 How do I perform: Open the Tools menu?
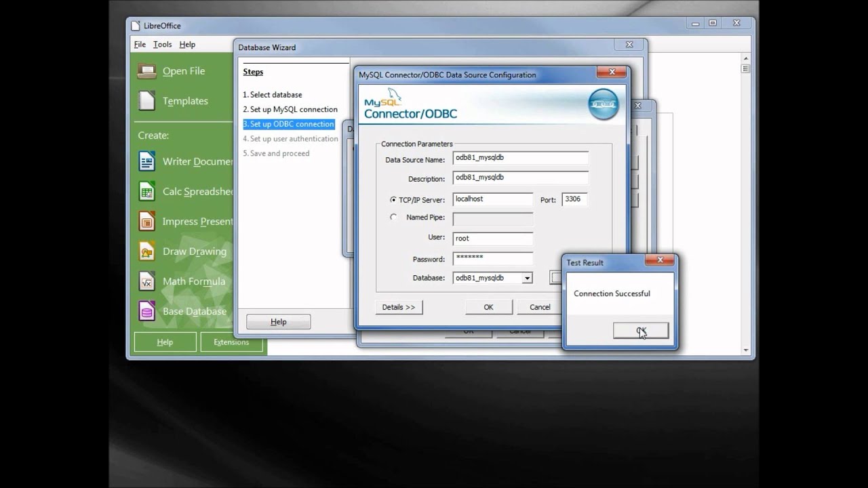[x=162, y=45]
